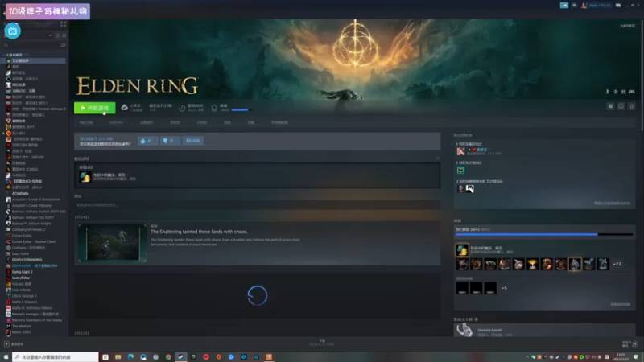644x362 pixels.
Task: Click the third button after thumbs-down in review prompt
Action: click(x=192, y=141)
